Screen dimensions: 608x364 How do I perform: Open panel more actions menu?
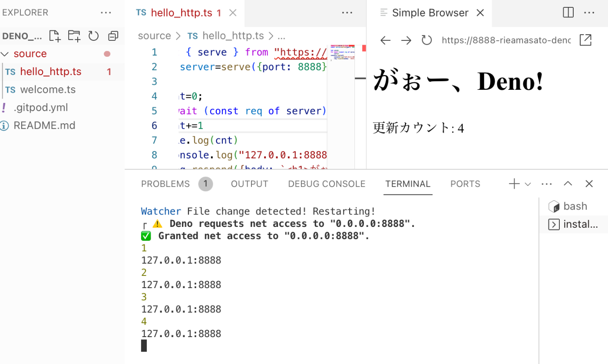click(547, 184)
